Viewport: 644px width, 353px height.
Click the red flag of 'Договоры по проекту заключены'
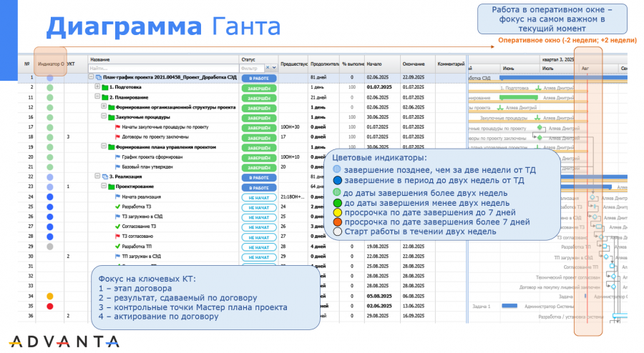click(x=117, y=136)
